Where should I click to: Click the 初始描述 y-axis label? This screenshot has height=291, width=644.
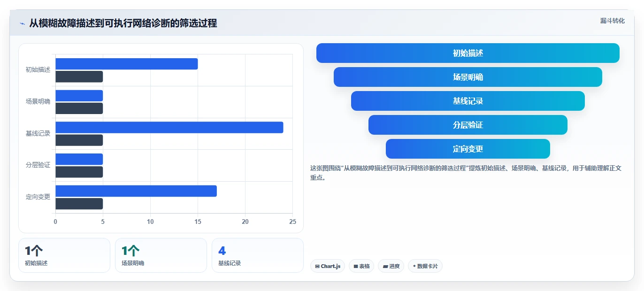[38, 70]
